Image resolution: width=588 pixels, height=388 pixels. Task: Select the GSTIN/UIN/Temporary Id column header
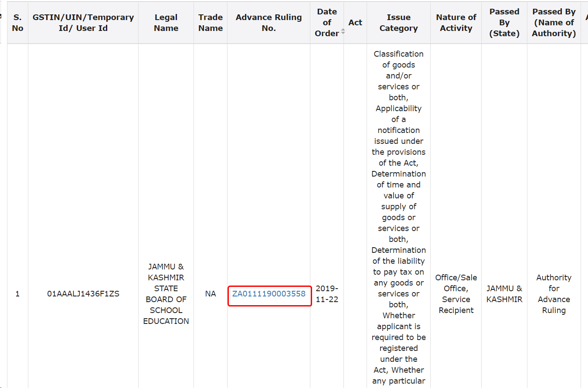[83, 23]
